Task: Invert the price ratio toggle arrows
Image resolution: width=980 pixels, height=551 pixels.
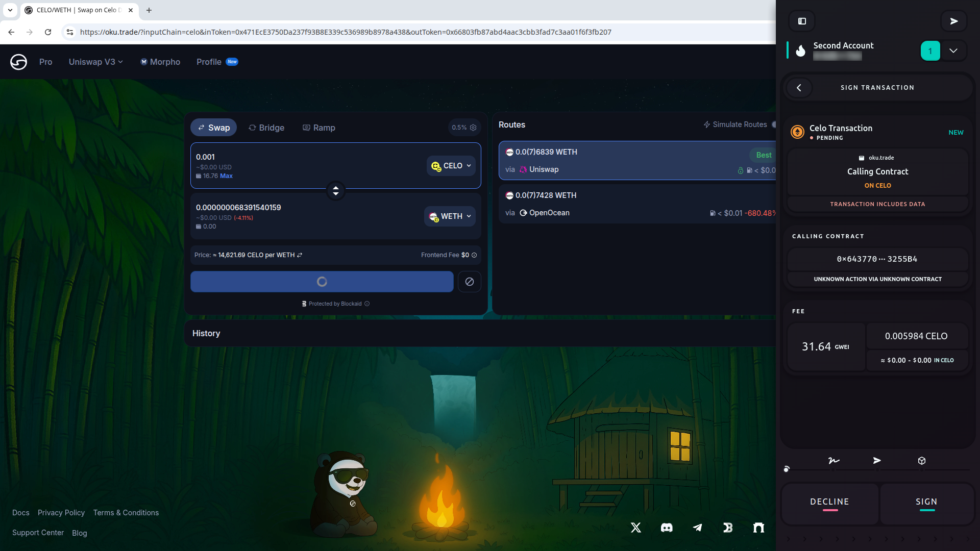Action: [x=300, y=255]
